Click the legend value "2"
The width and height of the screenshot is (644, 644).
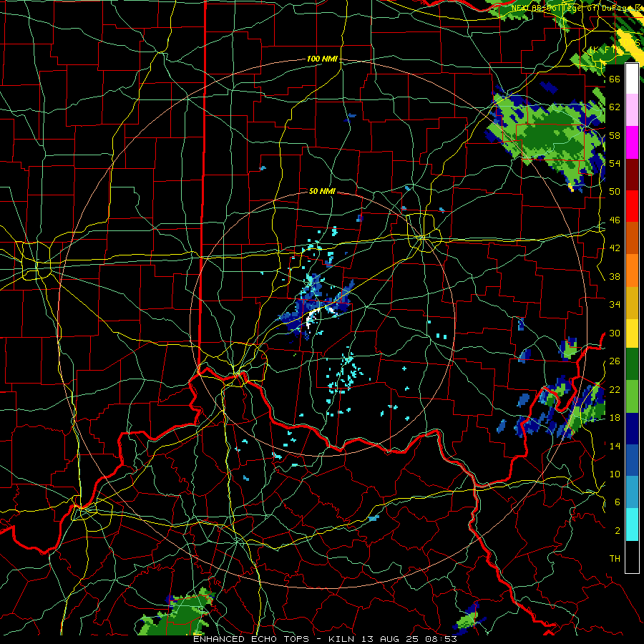[x=617, y=531]
